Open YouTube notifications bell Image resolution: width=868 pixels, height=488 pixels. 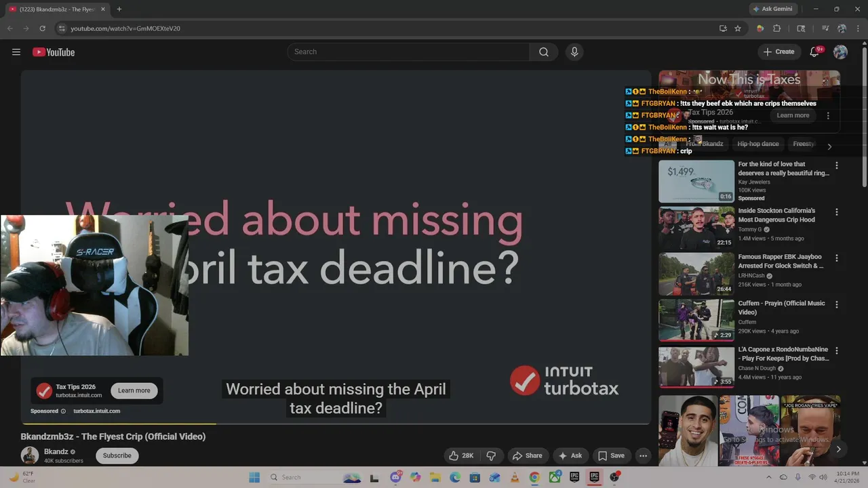(815, 52)
